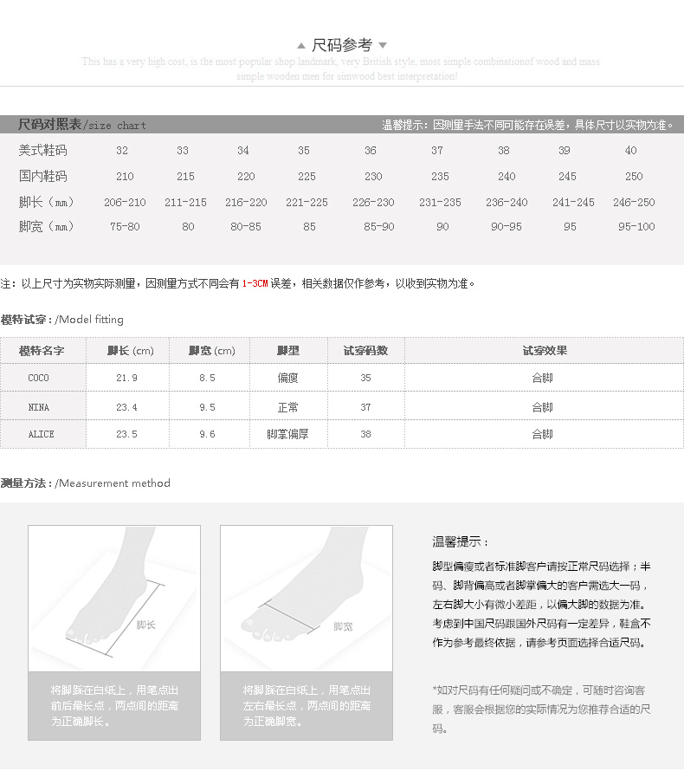Viewport: 684px width, 784px height.
Task: Open the 脚长 foot length illustration
Action: (114, 599)
